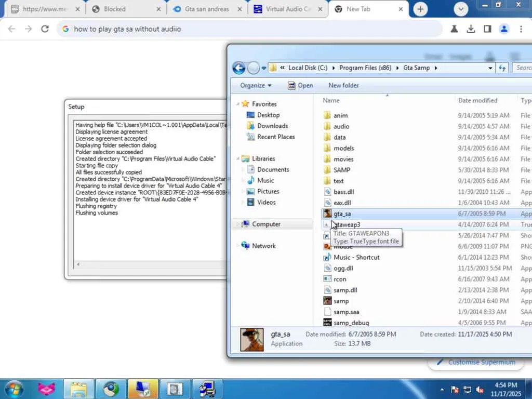Select the samp_debug file

pyautogui.click(x=351, y=323)
